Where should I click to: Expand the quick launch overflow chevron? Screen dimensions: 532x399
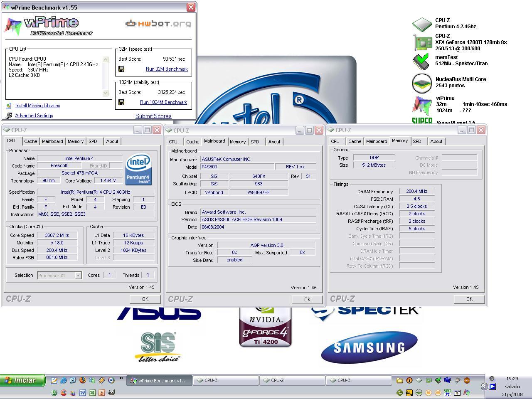pyautogui.click(x=121, y=378)
